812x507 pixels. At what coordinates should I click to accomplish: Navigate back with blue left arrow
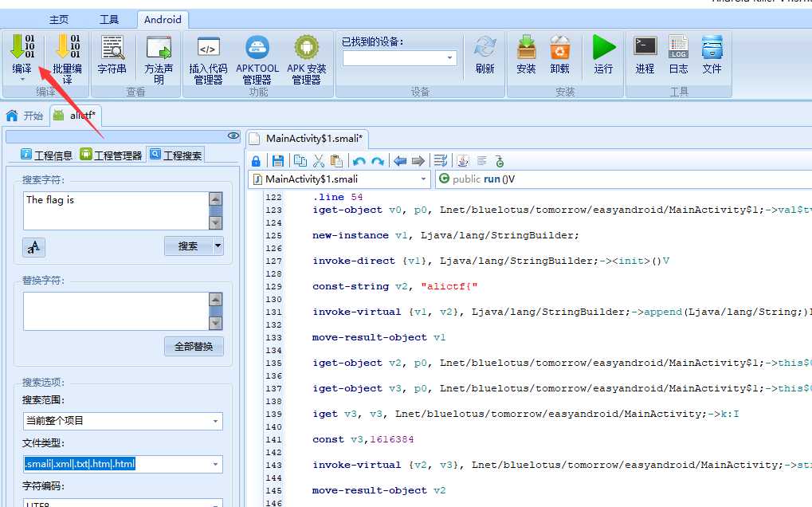(x=400, y=161)
